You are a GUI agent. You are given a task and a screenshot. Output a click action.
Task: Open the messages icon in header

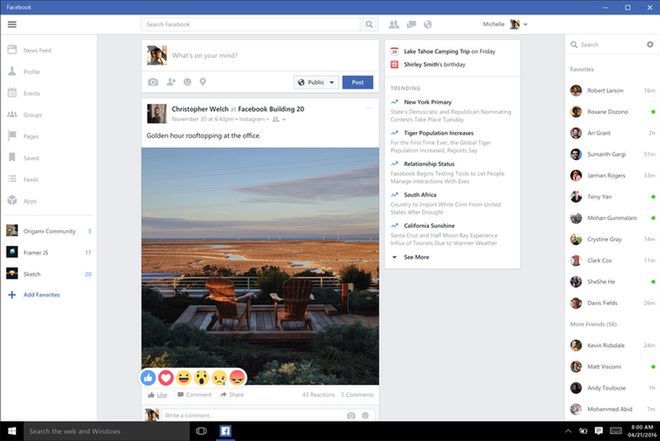click(x=411, y=24)
